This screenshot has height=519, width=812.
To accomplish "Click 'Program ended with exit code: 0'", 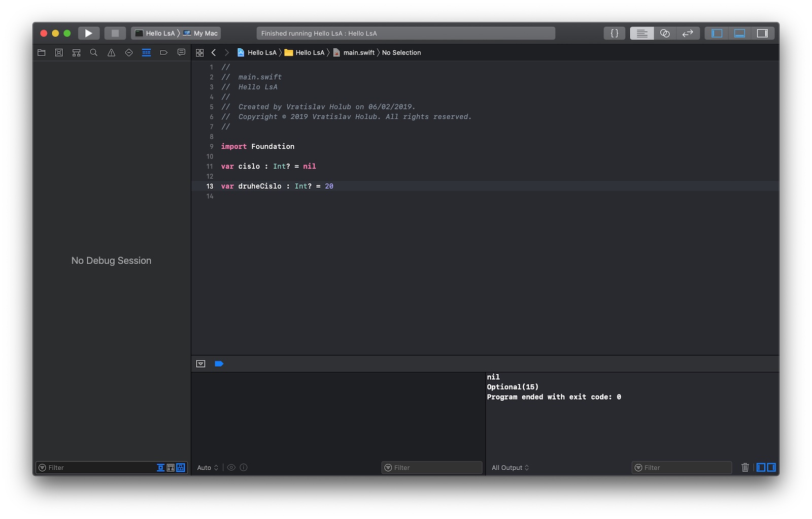I will click(x=554, y=397).
